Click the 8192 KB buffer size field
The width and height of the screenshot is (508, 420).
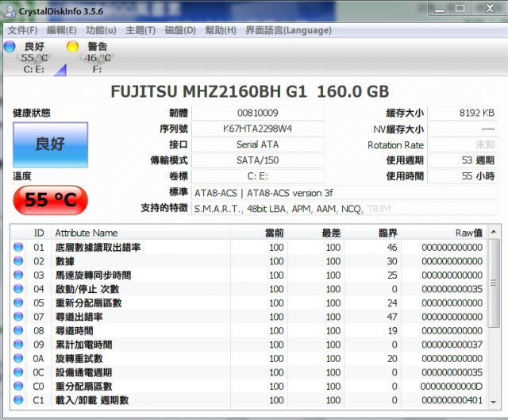coord(463,113)
